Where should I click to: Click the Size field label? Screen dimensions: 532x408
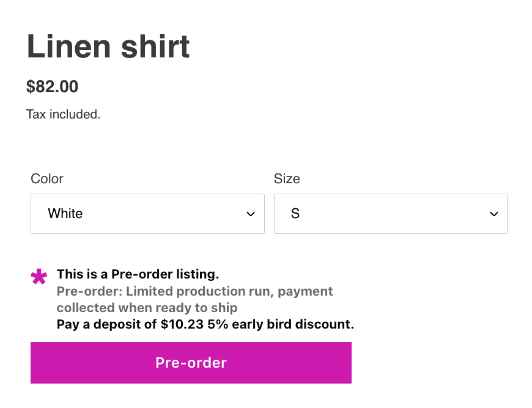click(287, 179)
